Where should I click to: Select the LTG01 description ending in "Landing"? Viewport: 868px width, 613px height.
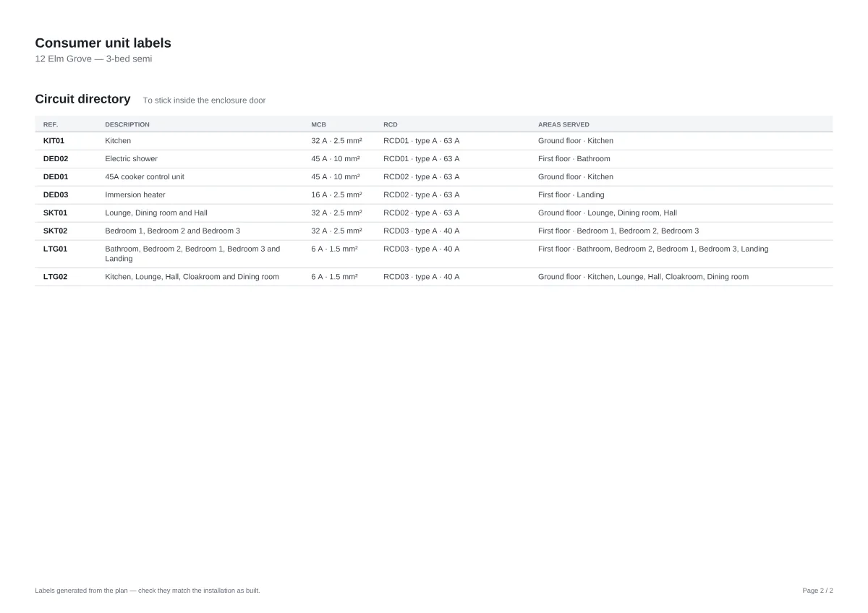192,254
